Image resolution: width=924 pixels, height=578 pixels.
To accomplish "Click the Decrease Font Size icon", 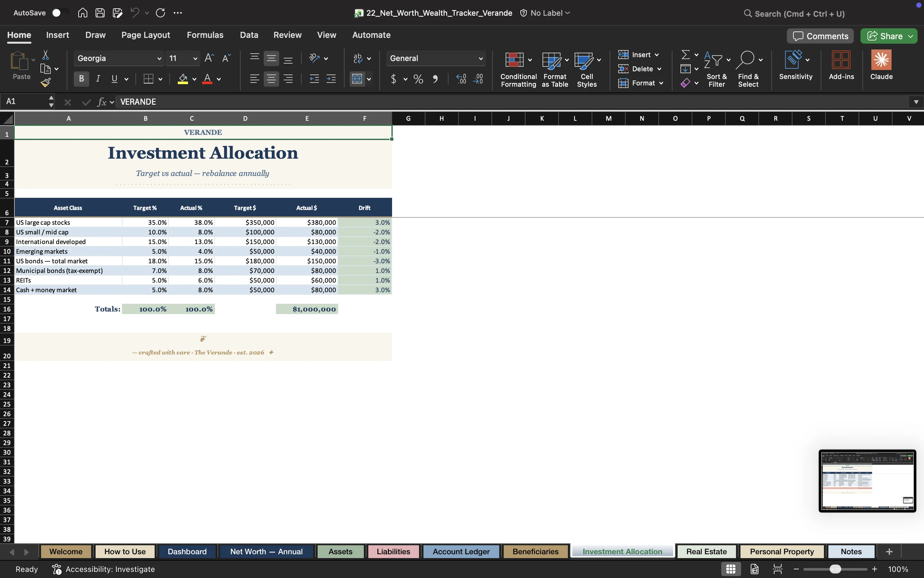I will pos(227,58).
